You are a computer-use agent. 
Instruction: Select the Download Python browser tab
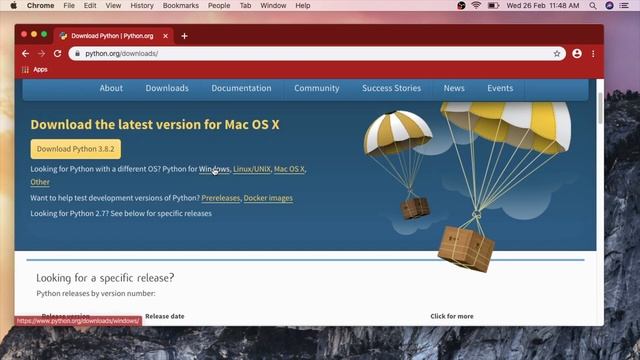[x=113, y=36]
